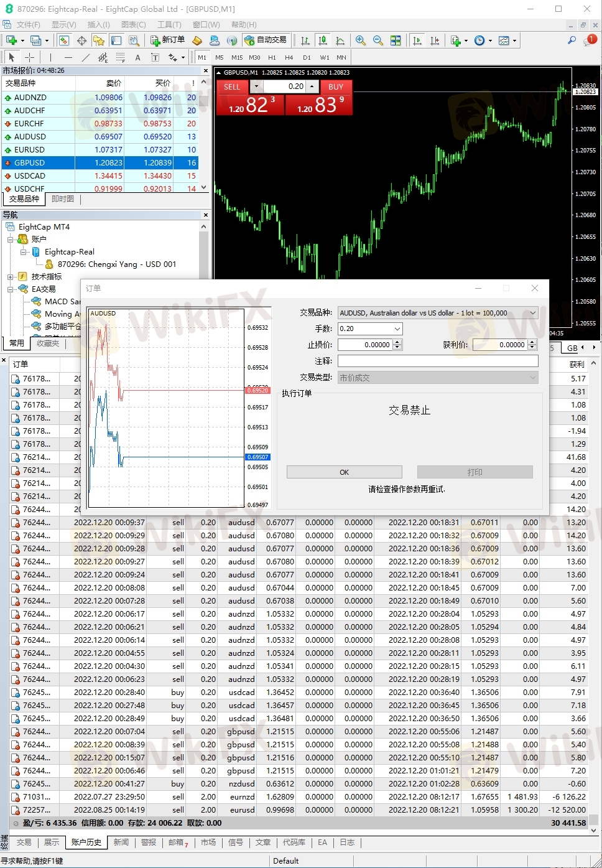Open the 图表(C) menu
This screenshot has height=868, width=602.
click(x=133, y=24)
